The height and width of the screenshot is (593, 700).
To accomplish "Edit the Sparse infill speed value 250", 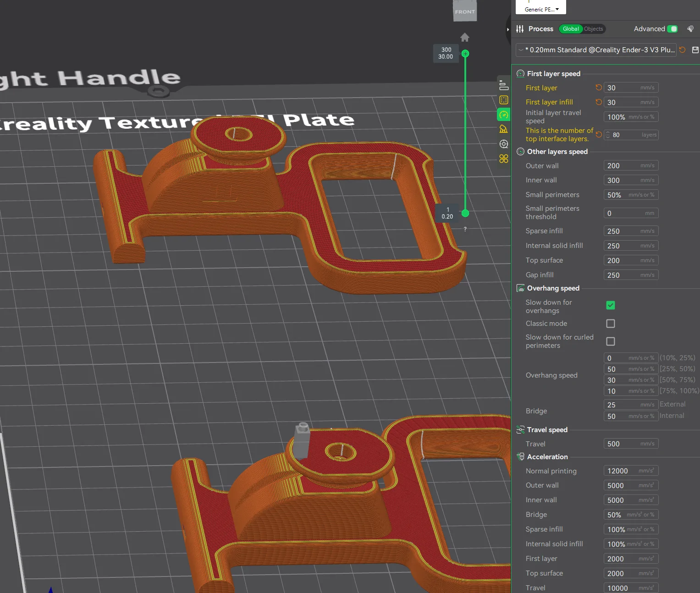I will [x=631, y=231].
